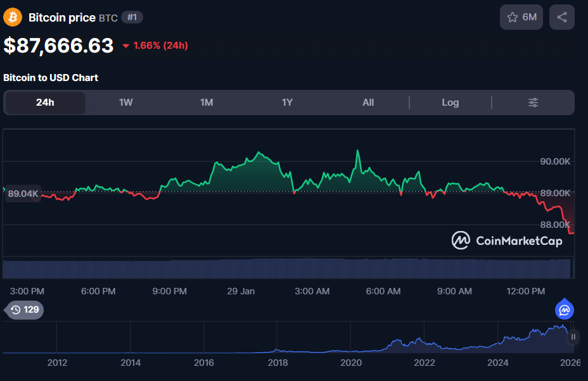
Task: Click the #1 rank badge
Action: pos(132,17)
